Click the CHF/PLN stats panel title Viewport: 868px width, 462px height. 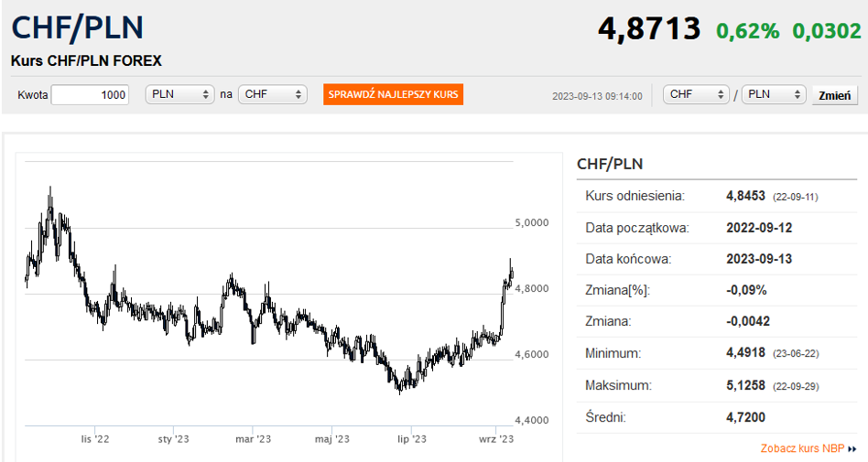[610, 164]
